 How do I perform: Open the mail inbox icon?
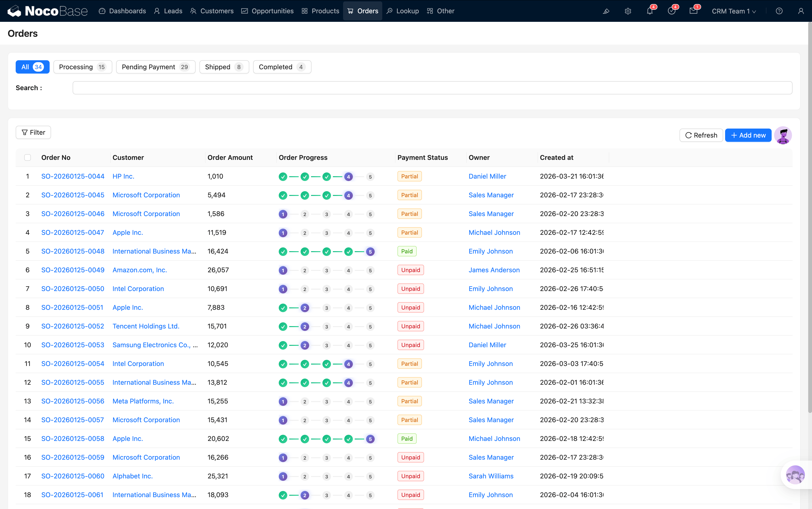coord(693,11)
